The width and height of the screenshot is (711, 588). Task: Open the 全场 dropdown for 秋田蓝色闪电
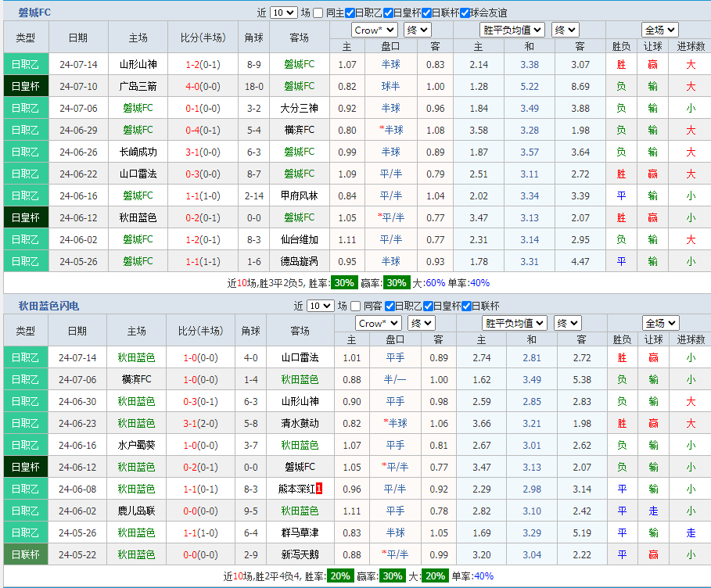tap(661, 322)
